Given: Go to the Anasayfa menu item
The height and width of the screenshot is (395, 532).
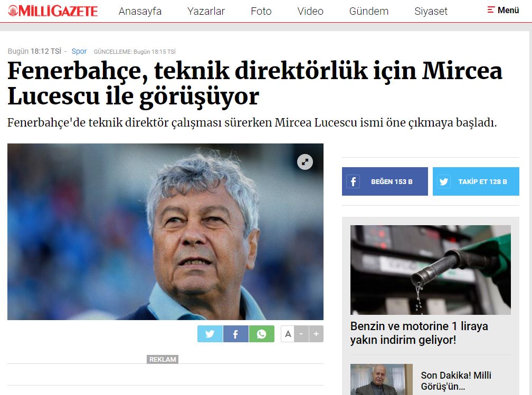Looking at the screenshot, I should click(x=140, y=11).
